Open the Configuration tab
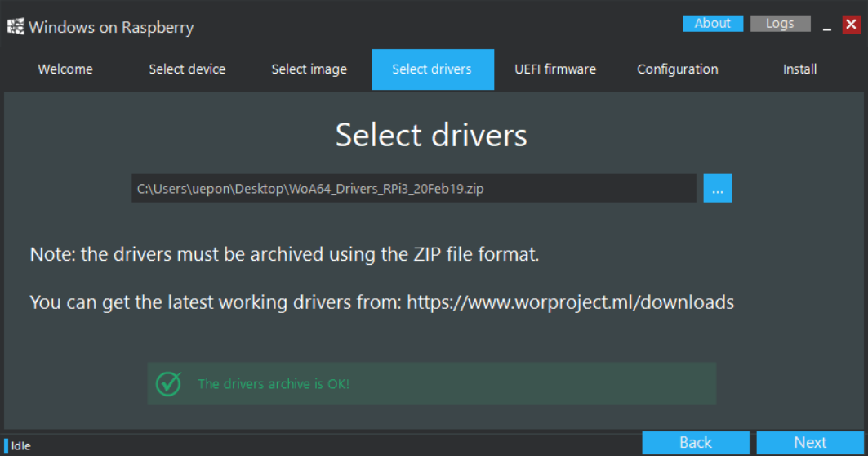 point(678,69)
